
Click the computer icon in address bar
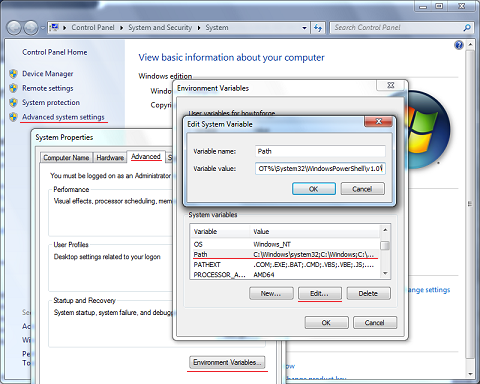pos(54,28)
